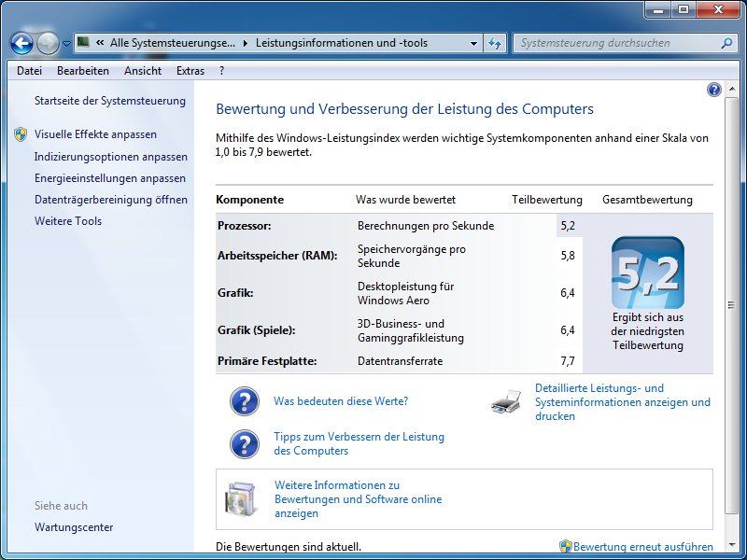Click the Grafik (Spiele) score 6,4
The height and width of the screenshot is (560, 747).
[x=568, y=330]
